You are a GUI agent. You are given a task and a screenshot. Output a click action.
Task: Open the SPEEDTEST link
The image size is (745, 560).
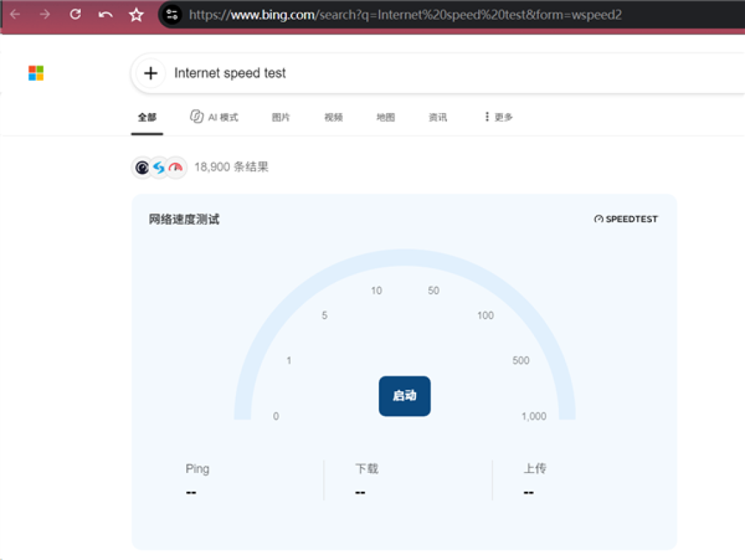626,219
